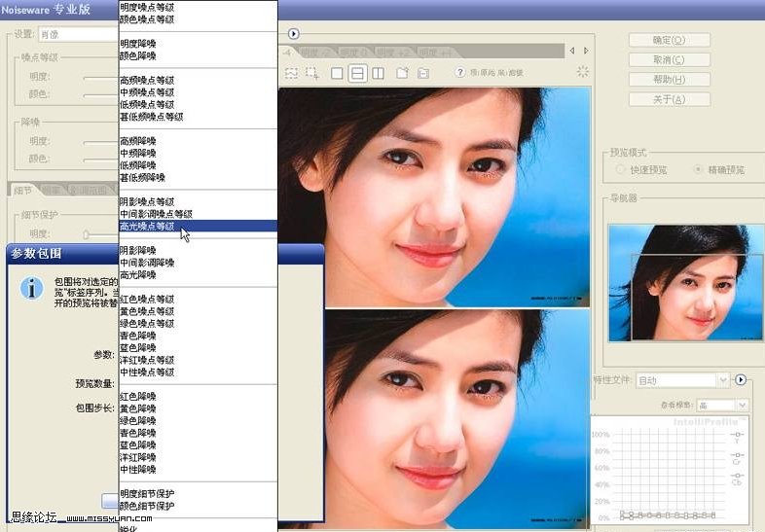
Task: Click the question mark help icon
Action: (459, 73)
